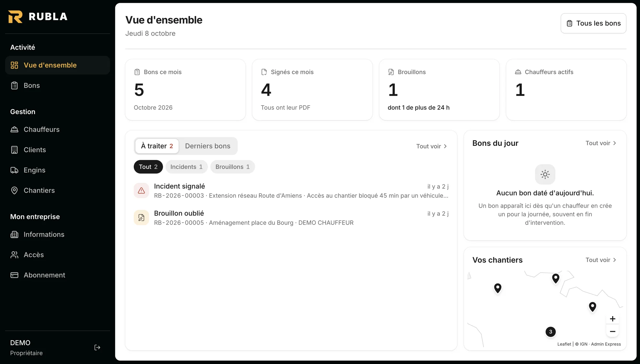Open the Clients section
Screen dimensions: 640x364
pos(58,150)
